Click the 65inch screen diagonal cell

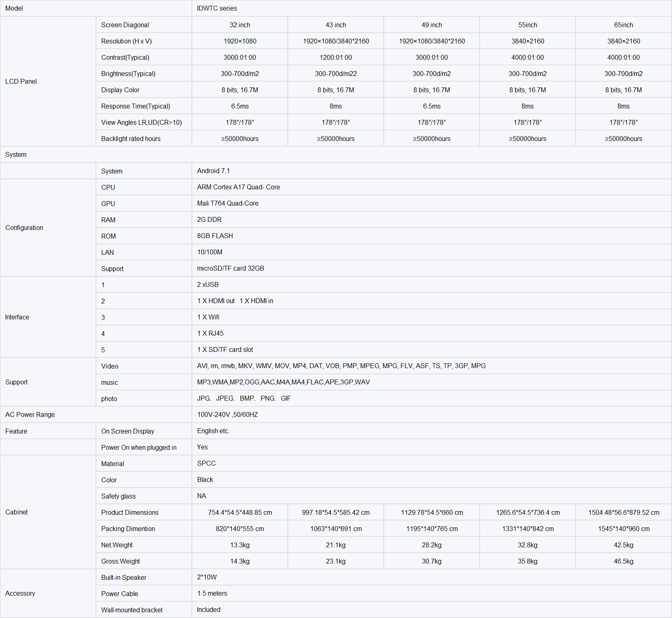click(x=623, y=25)
